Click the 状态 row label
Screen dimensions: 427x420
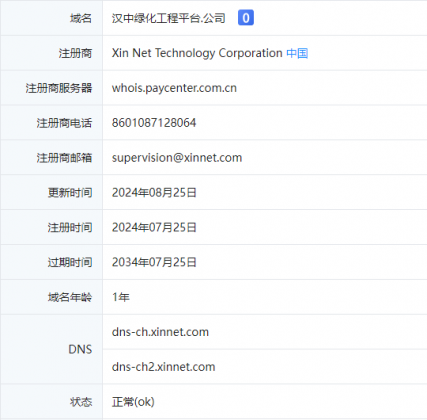[x=81, y=402]
